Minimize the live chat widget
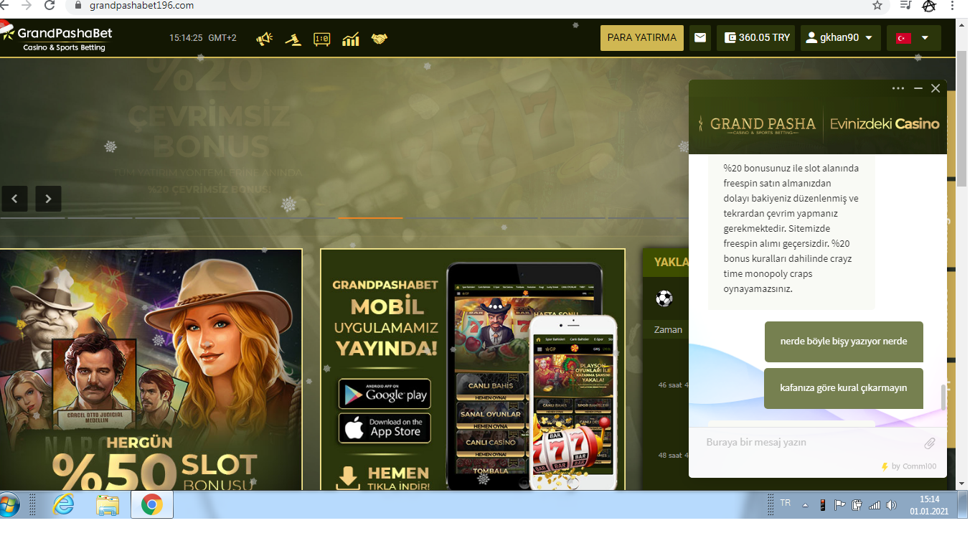The image size is (980, 551). click(918, 88)
